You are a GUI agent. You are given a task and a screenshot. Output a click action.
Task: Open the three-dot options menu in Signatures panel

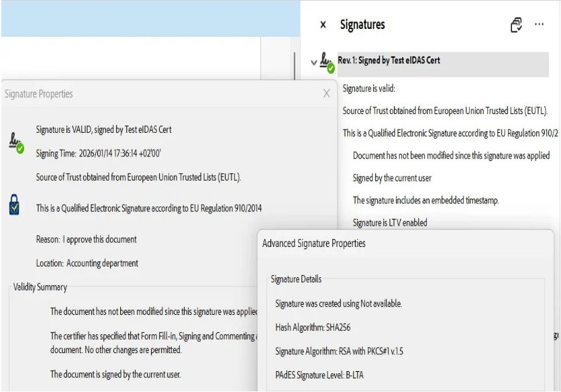coord(539,24)
